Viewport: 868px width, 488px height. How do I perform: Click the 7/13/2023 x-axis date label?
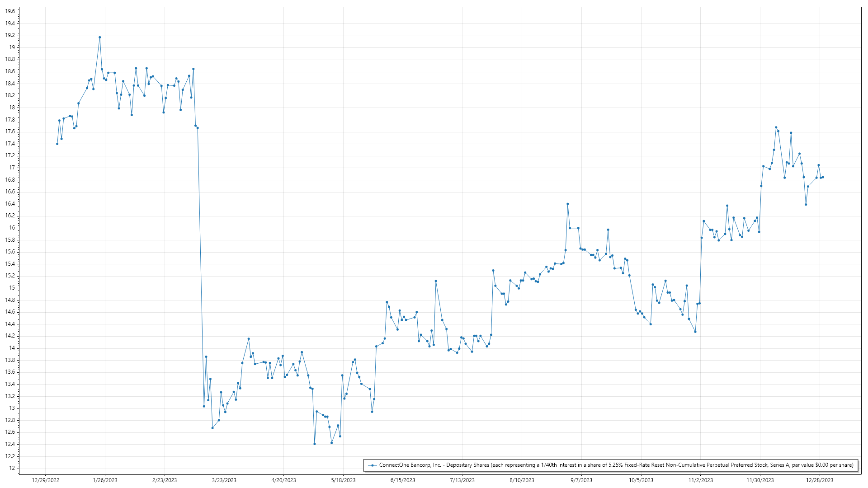click(462, 480)
